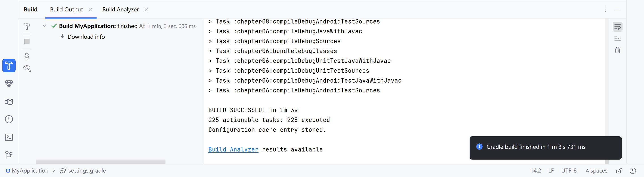Screen dimensions: 644x177
Task: Collapse the Build MyApplication tree node
Action: (x=45, y=26)
